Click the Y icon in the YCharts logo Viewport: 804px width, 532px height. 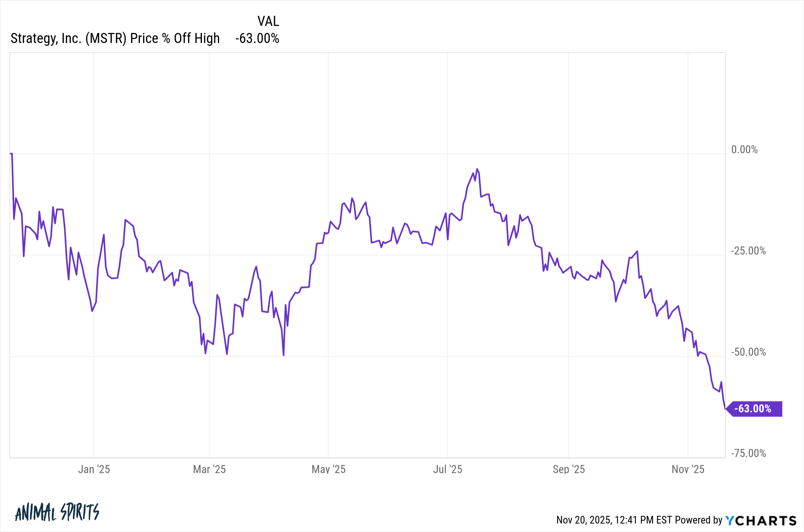730,521
